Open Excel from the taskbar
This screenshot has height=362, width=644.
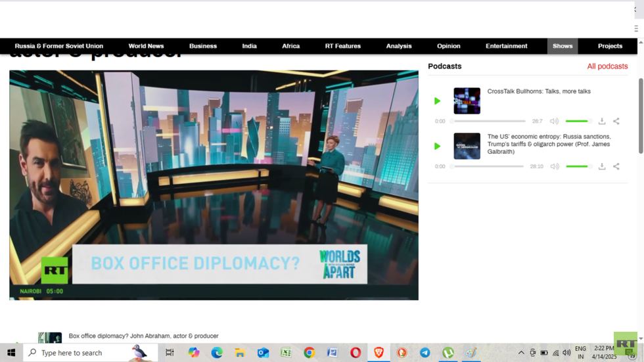point(287,353)
